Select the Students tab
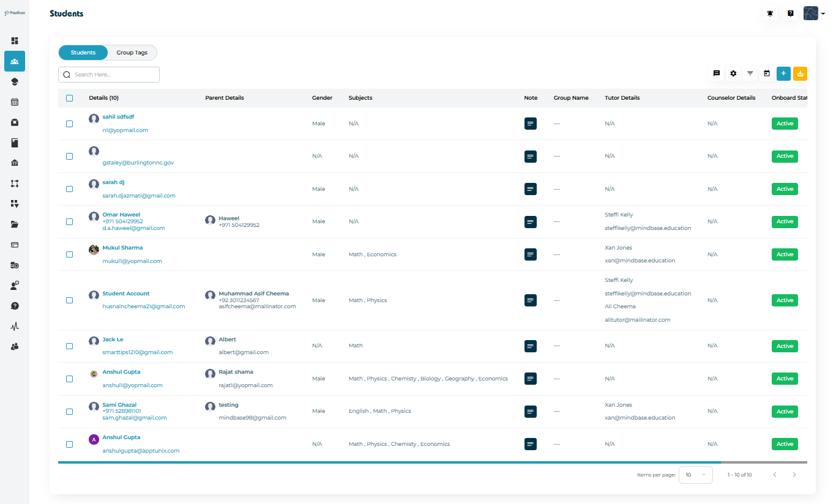 (x=83, y=53)
